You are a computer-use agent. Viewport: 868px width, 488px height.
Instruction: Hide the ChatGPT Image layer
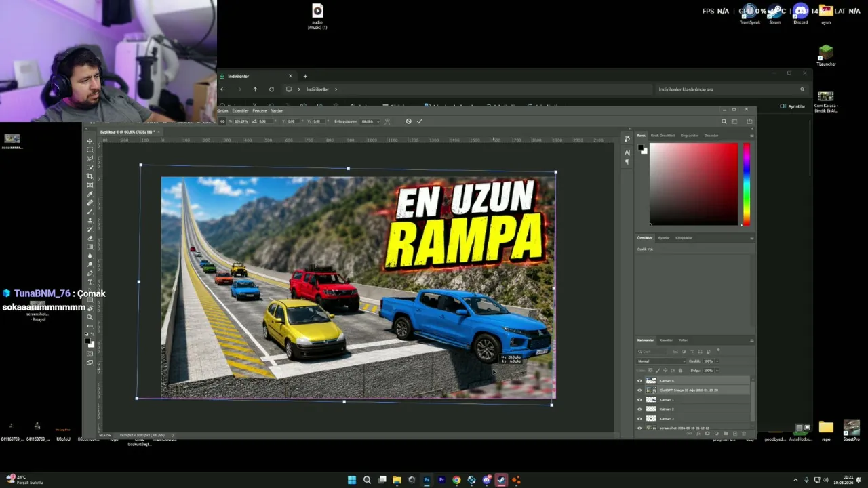[x=639, y=390]
